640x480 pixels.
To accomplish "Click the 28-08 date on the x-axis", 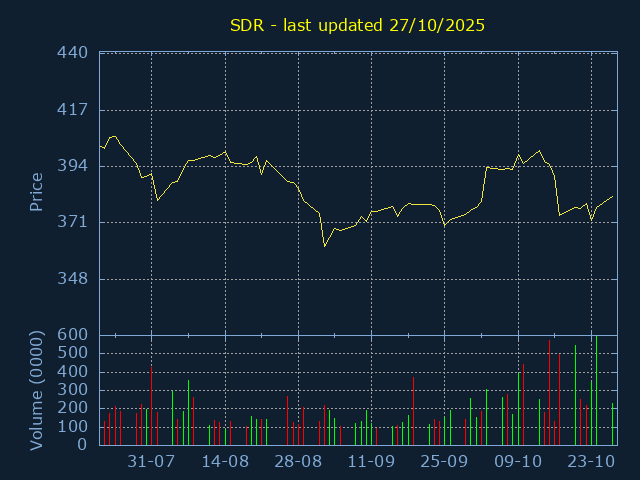I will pos(298,462).
